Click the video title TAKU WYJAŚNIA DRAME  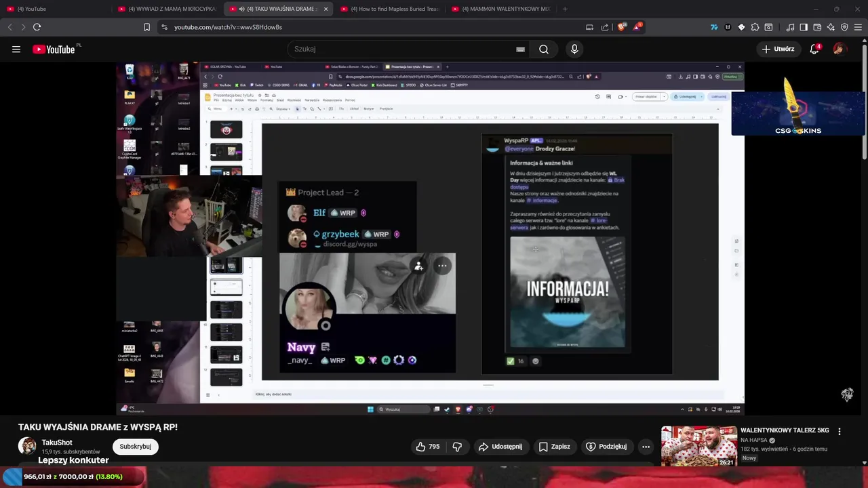pos(98,427)
